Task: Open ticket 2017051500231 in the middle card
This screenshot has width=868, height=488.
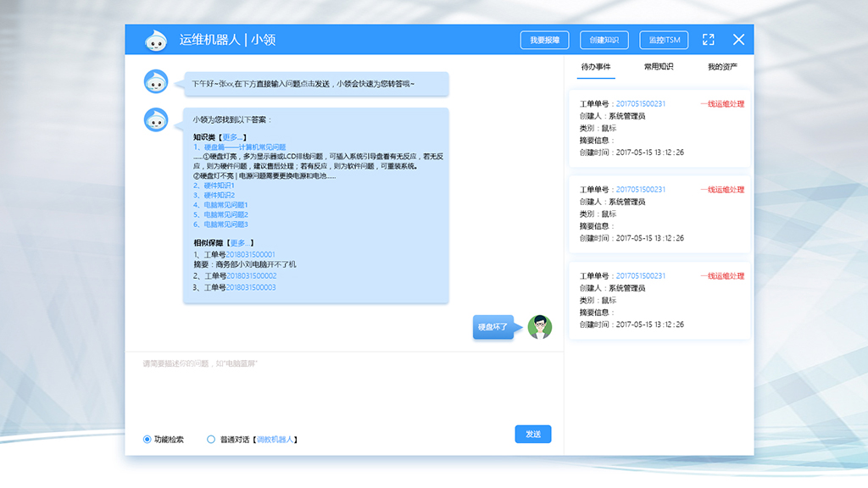Action: click(x=641, y=190)
